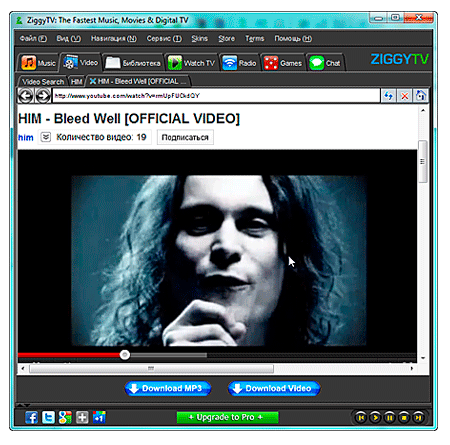The width and height of the screenshot is (450, 445).
Task: Switch to the Video tab
Action: point(81,62)
